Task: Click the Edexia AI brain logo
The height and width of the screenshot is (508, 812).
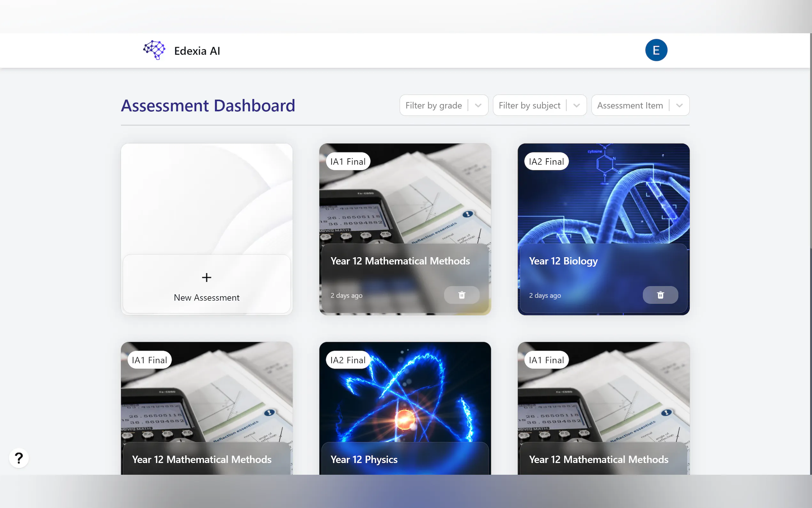Action: coord(154,50)
